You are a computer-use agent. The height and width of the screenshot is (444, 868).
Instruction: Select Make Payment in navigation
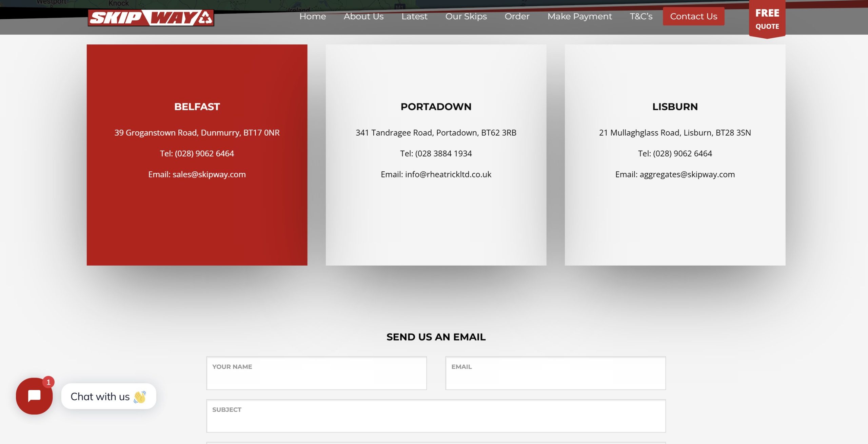tap(579, 16)
